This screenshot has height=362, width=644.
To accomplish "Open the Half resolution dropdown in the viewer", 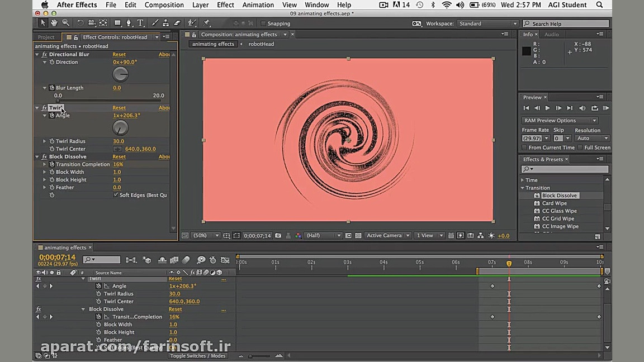I will [x=323, y=236].
